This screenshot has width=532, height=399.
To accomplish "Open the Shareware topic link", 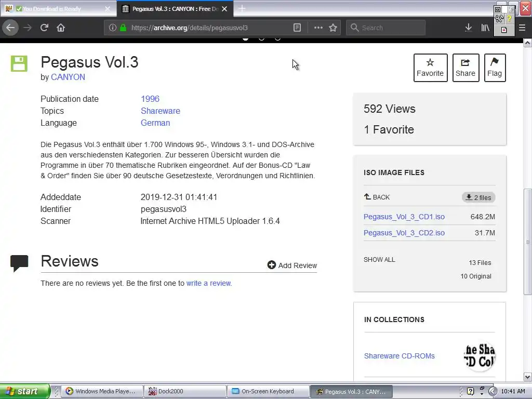I will pos(161,111).
